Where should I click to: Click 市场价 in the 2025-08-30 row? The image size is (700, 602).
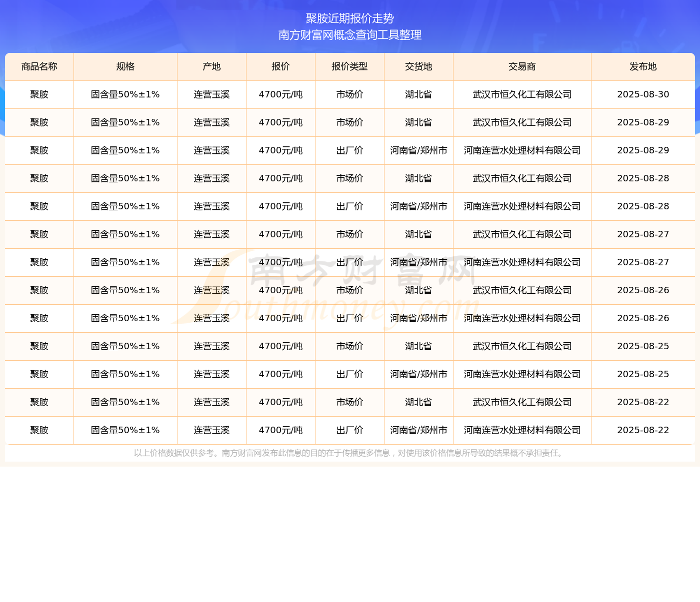point(349,94)
